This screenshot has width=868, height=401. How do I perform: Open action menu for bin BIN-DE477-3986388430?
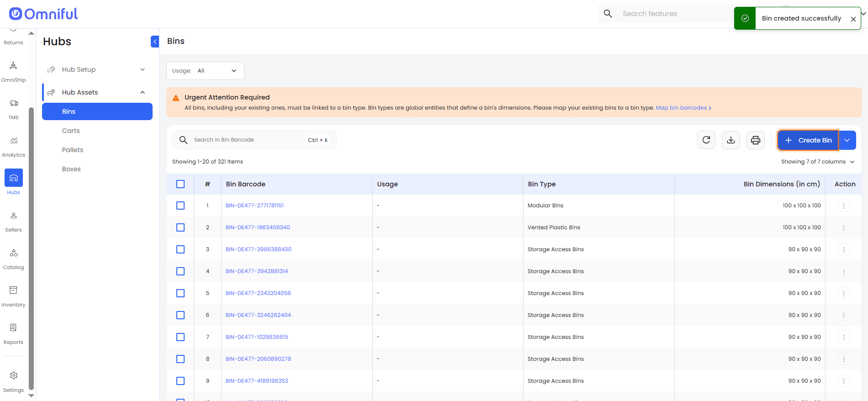(844, 249)
